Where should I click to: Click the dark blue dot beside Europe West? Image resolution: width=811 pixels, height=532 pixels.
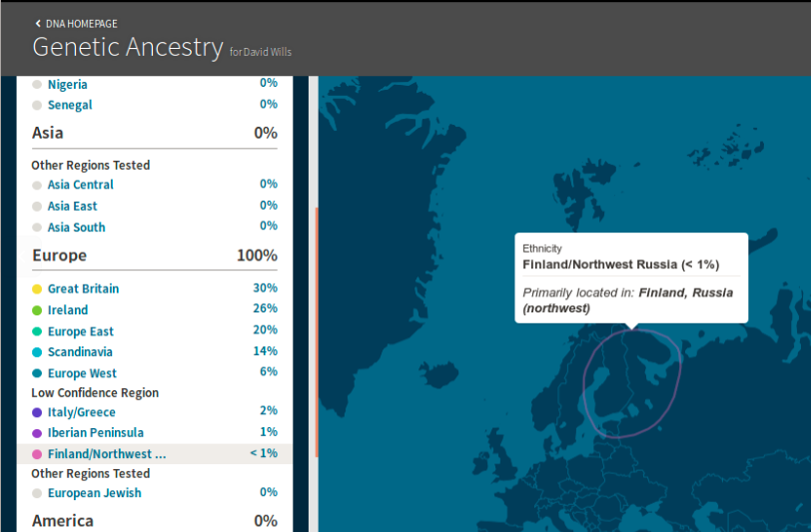37,373
